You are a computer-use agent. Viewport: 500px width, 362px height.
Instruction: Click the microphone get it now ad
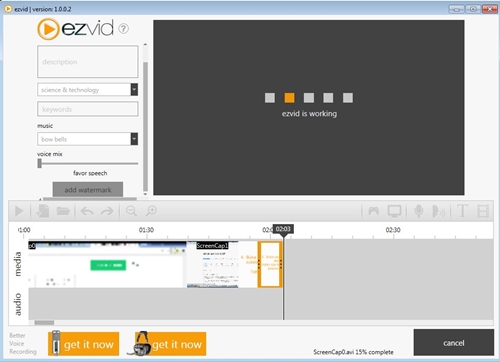83,344
